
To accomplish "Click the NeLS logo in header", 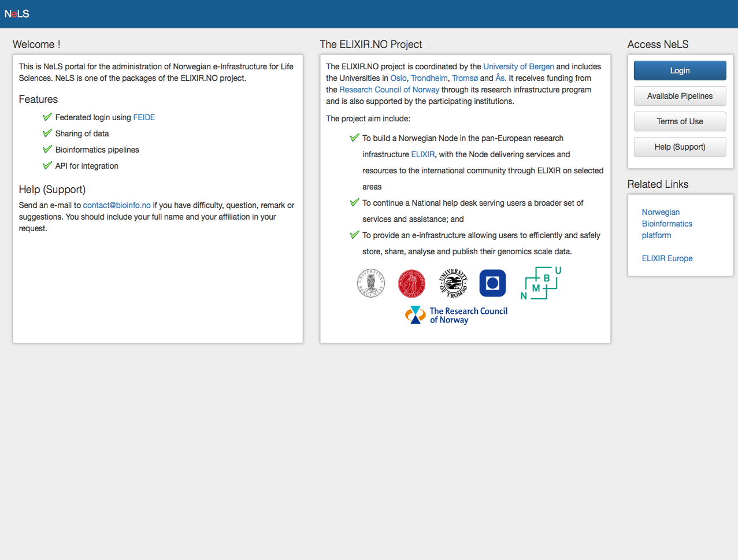I will click(x=17, y=14).
